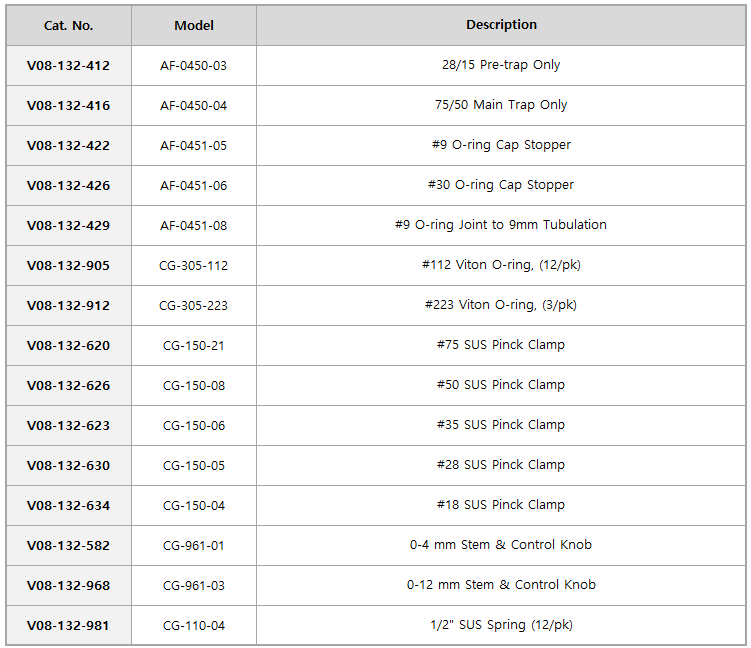The height and width of the screenshot is (648, 751).
Task: Click the #50 SUS Pinck Clamp description
Action: (501, 385)
